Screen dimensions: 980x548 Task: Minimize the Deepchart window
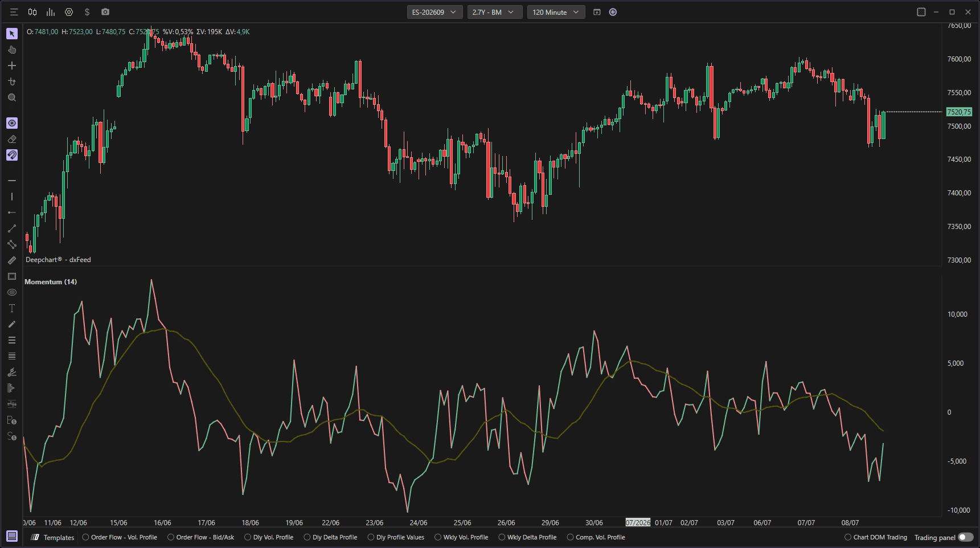point(936,12)
